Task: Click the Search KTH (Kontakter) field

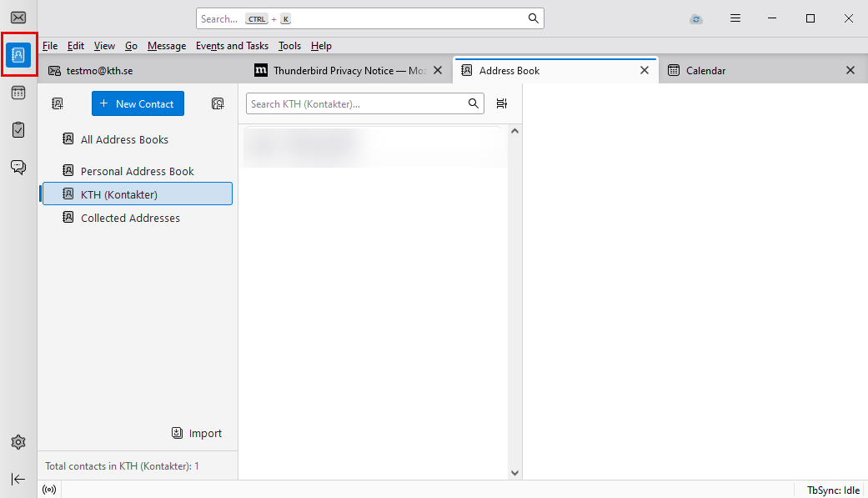Action: [357, 103]
